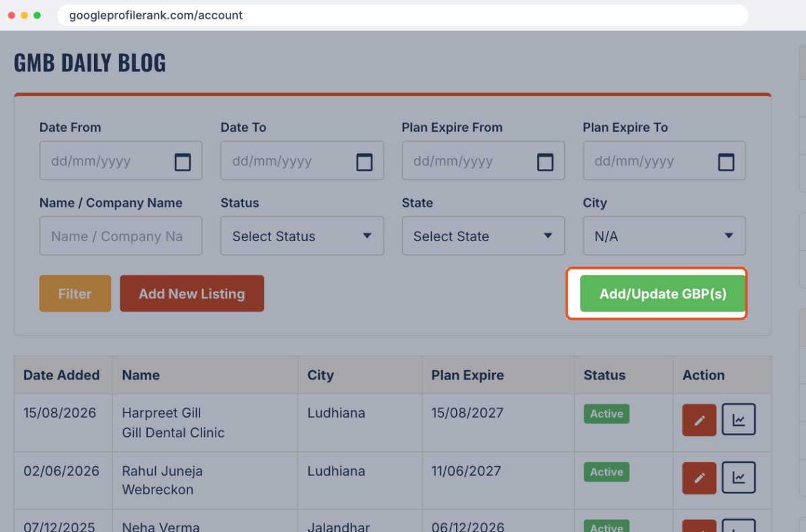
Task: Click the Date Added column header
Action: [62, 375]
